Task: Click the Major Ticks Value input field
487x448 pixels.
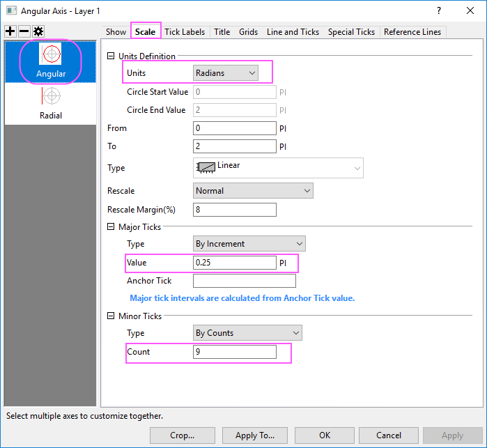Action: pos(234,263)
